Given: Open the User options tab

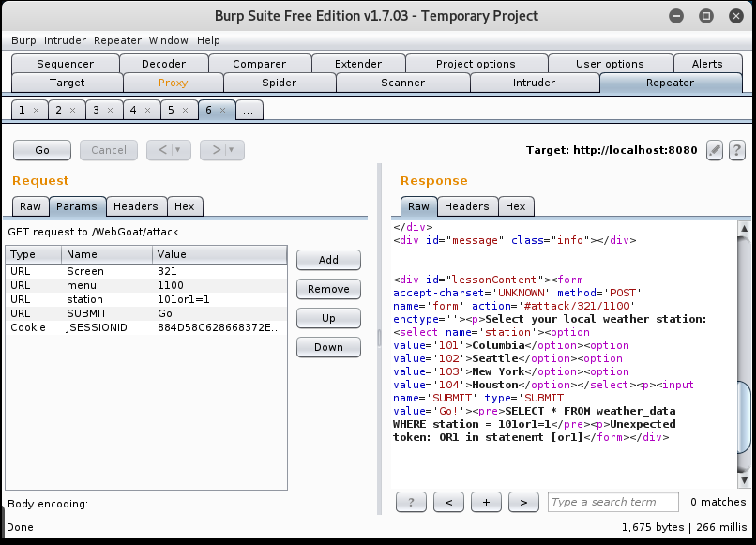Looking at the screenshot, I should tap(611, 64).
